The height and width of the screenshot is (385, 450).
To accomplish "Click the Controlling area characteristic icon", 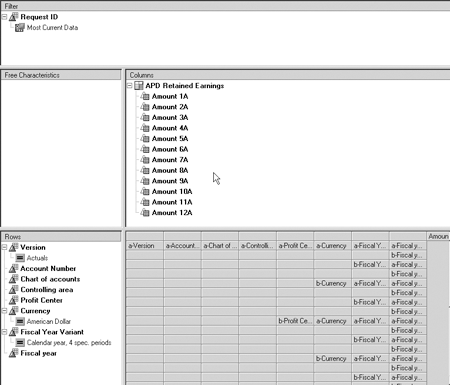I will (14, 290).
